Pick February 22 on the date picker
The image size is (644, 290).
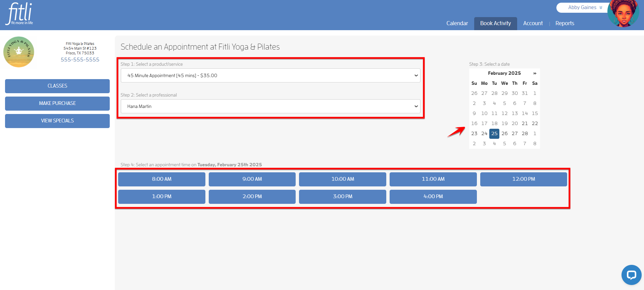[535, 123]
